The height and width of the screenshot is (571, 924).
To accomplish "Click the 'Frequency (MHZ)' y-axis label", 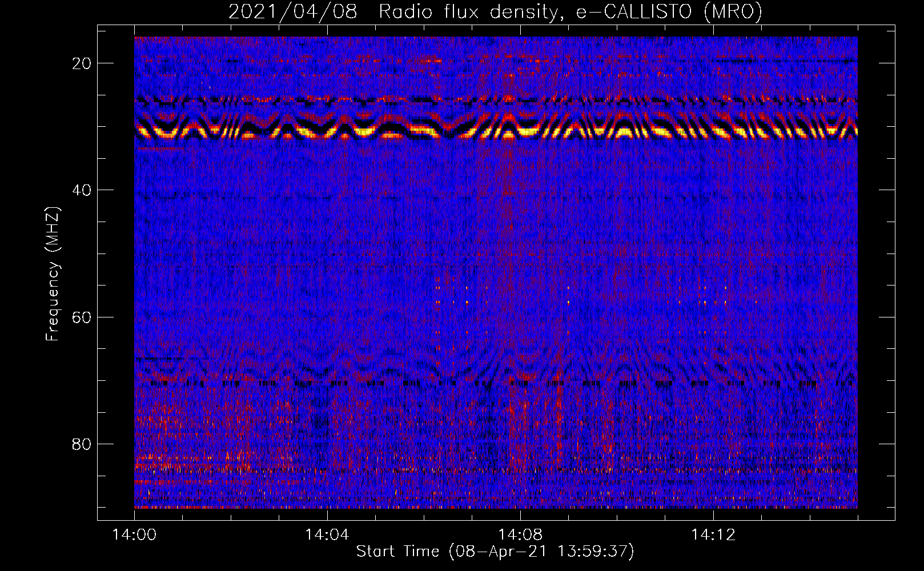I will pos(53,274).
